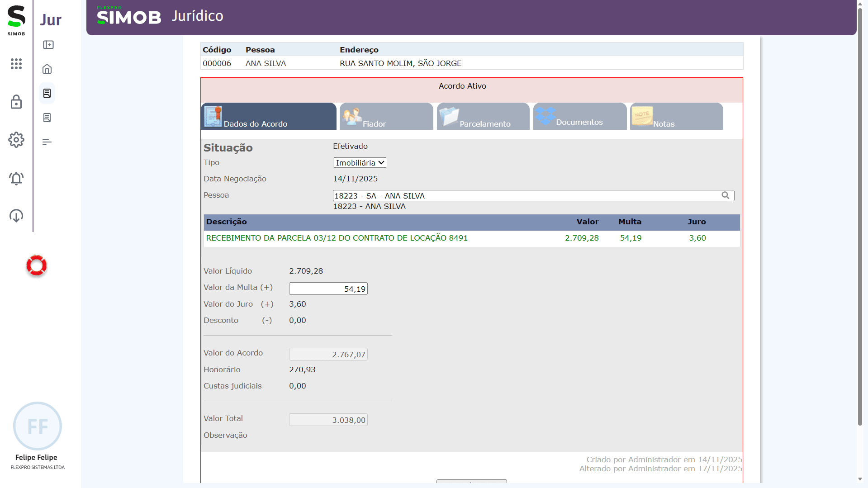Screen dimensions: 868x488
Task: Expand the sidebar panel toggle icon
Action: click(48, 45)
